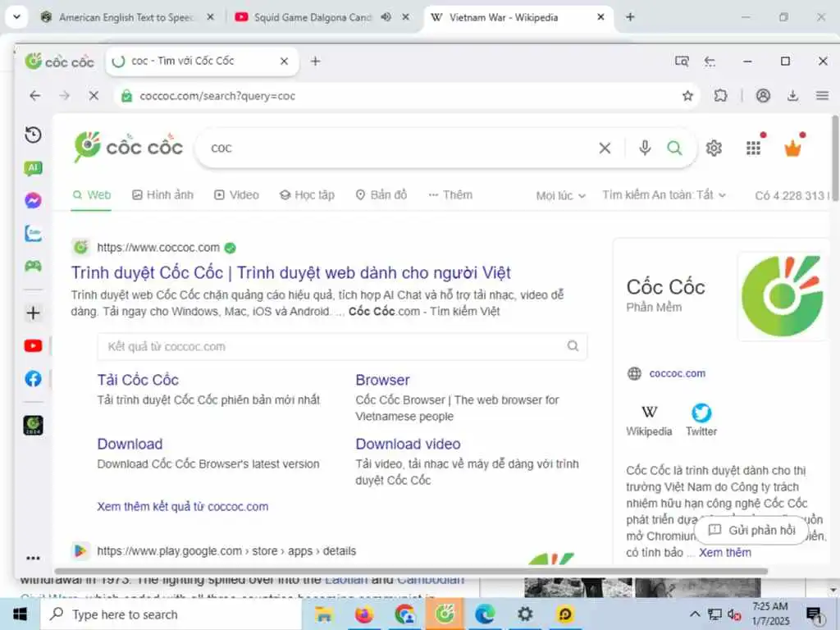This screenshot has width=840, height=630.
Task: Add a new sidebar shortcut with the plus icon
Action: (x=33, y=313)
